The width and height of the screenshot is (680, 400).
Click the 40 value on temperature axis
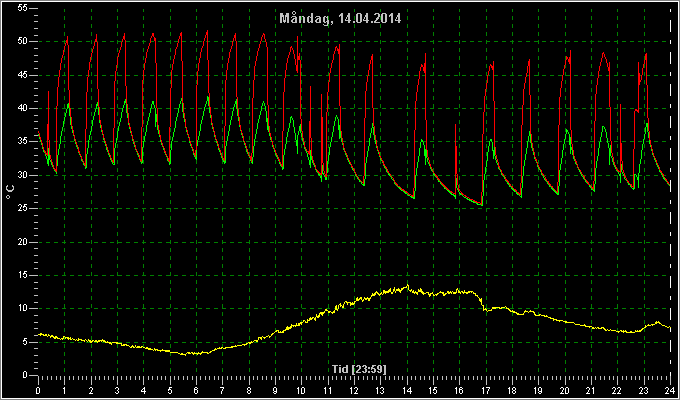(x=23, y=108)
